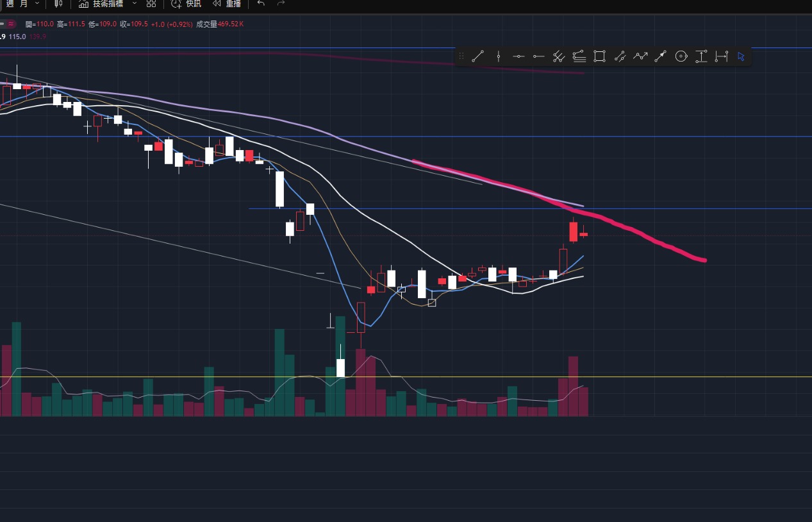Image resolution: width=812 pixels, height=522 pixels.
Task: Select the parallel lines drawing tool
Action: [620, 56]
